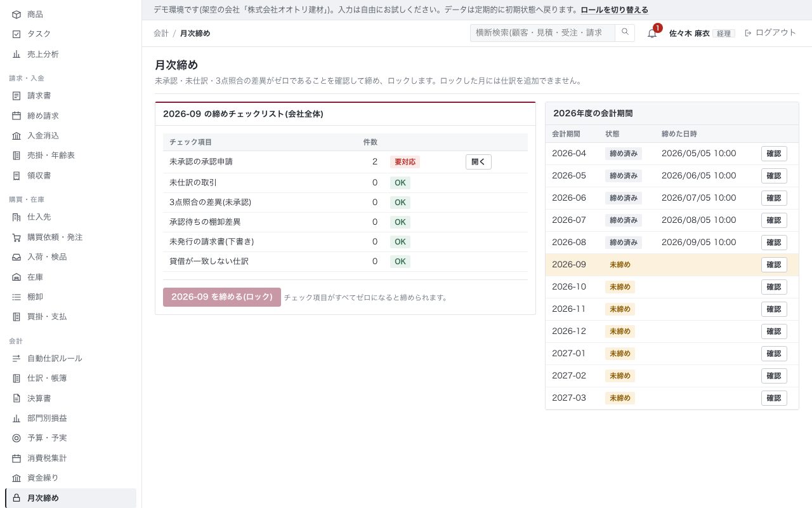Click the 会計 breadcrumb link

pos(161,33)
